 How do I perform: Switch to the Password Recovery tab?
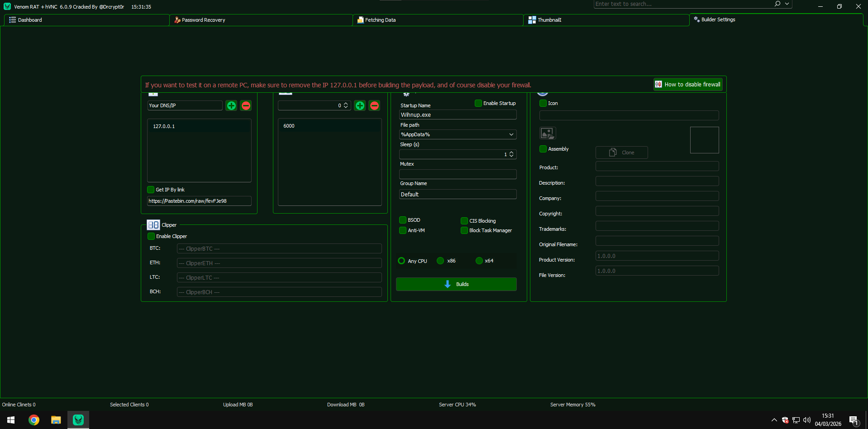pos(261,20)
